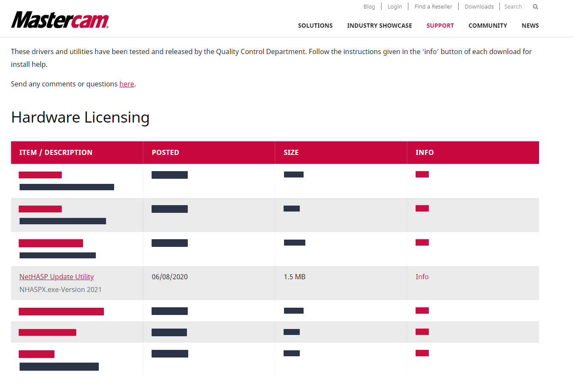Click the Info column header
Image resolution: width=574 pixels, height=392 pixels.
pyautogui.click(x=473, y=152)
